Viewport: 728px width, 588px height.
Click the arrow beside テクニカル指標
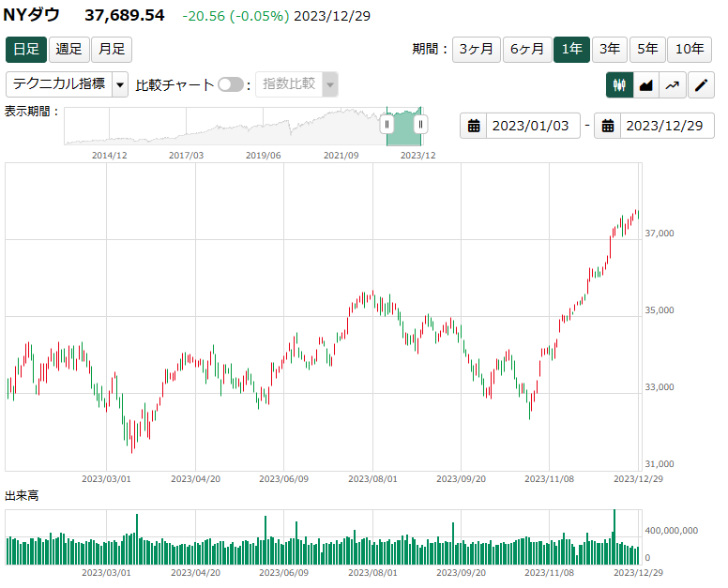120,84
